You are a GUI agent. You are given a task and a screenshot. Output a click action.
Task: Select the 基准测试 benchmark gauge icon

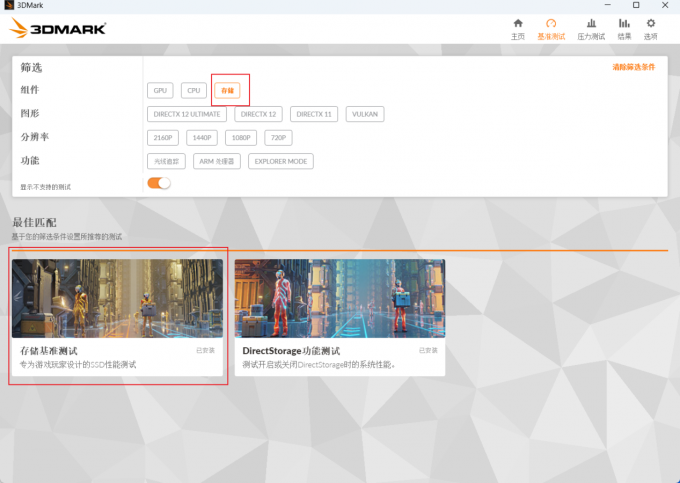coord(551,23)
